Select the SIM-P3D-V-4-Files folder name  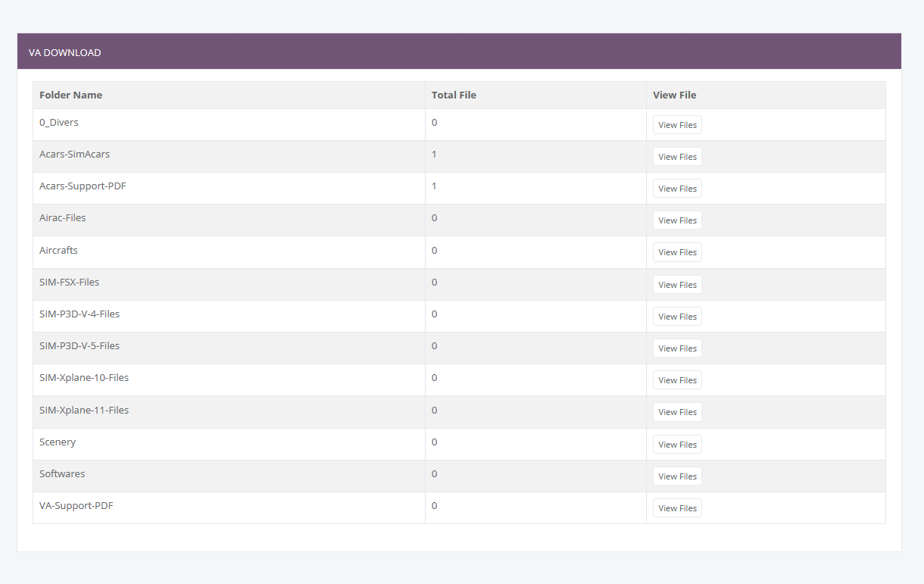(80, 314)
